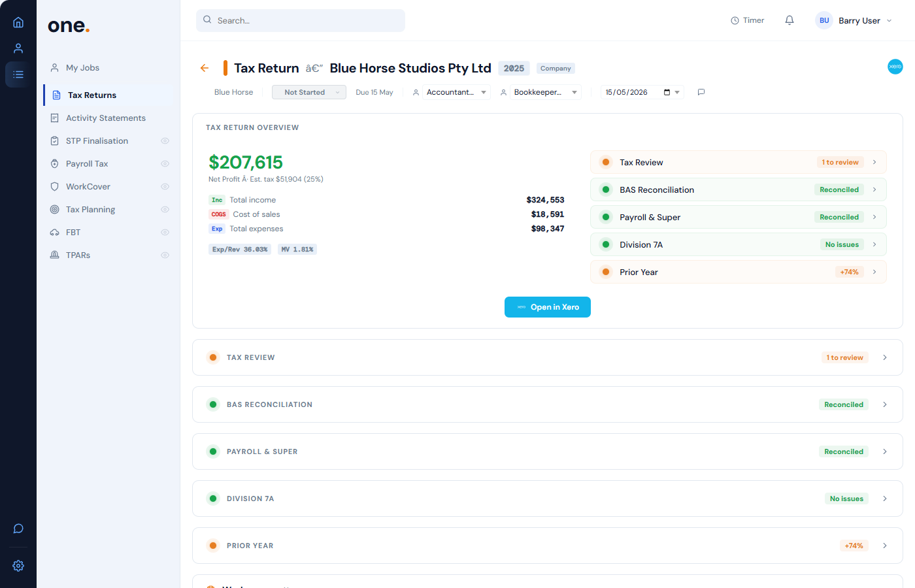Toggle visibility eye for TPARs
The image size is (915, 588).
(x=165, y=255)
